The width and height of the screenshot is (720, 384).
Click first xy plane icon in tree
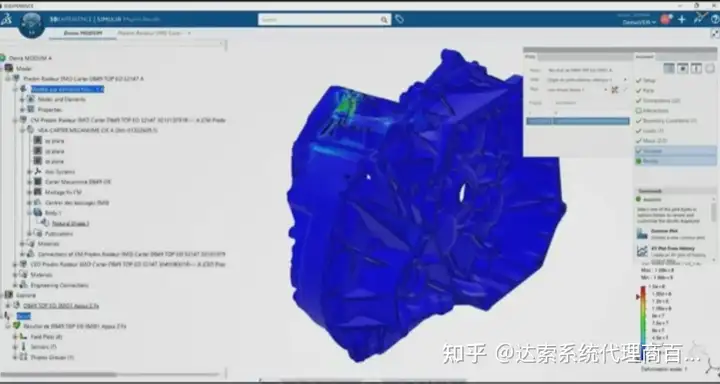click(x=38, y=141)
